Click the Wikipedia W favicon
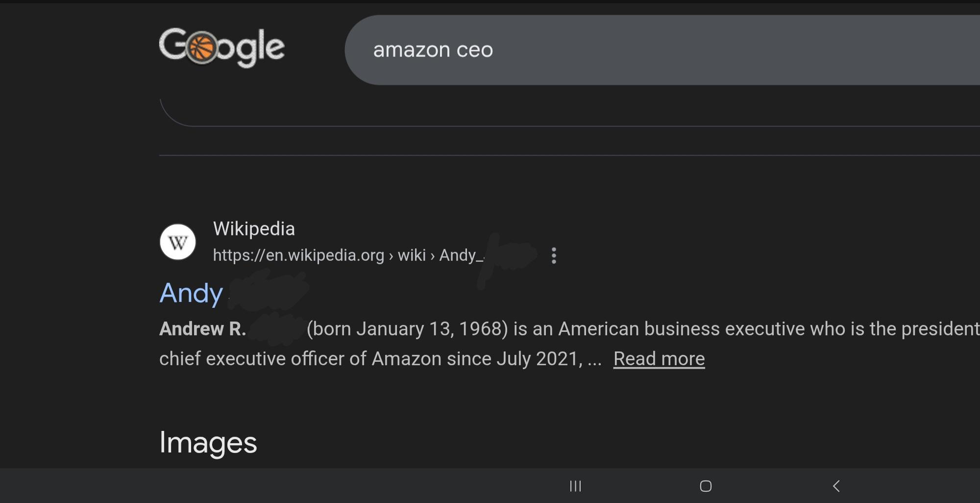 [178, 242]
